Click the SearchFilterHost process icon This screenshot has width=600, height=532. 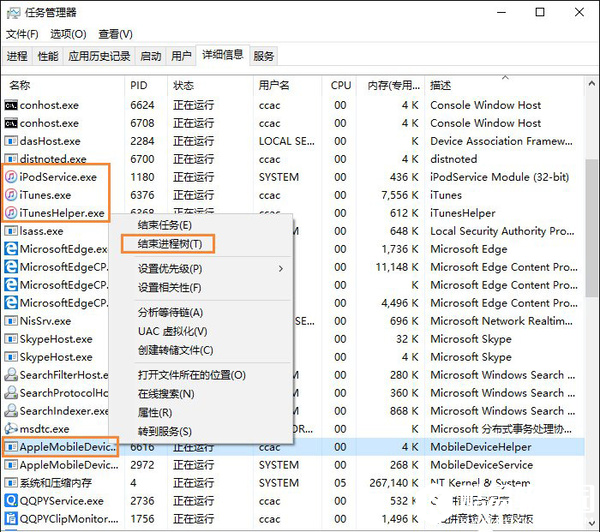11,375
